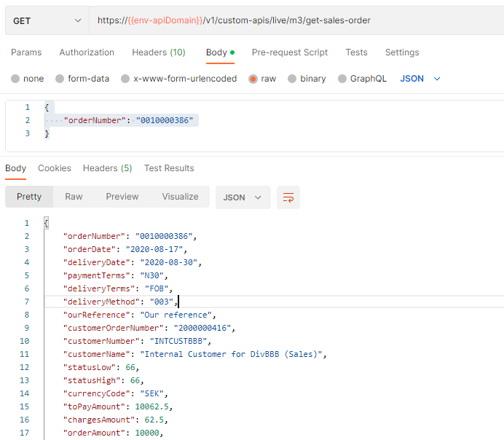Select the request Body tab

(220, 52)
